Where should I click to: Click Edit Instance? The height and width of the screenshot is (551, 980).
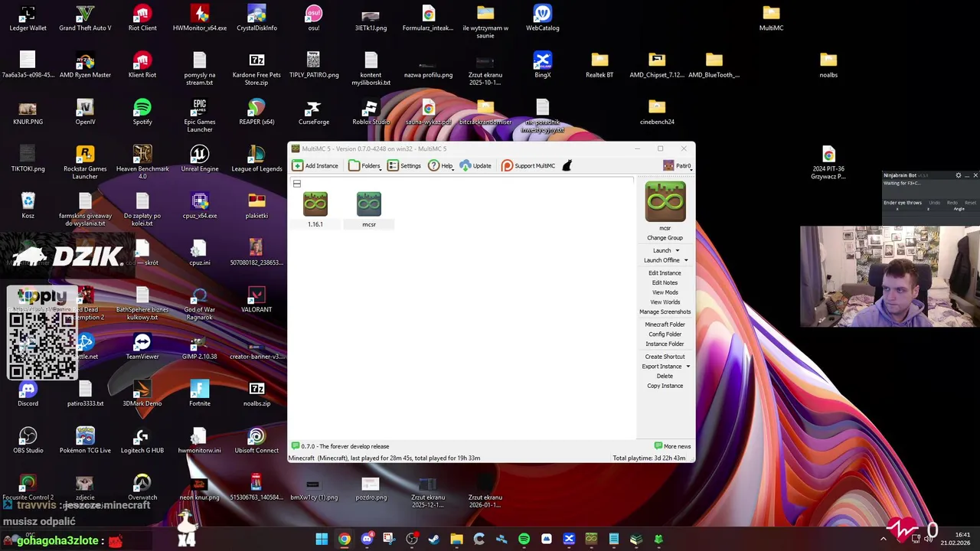(665, 273)
